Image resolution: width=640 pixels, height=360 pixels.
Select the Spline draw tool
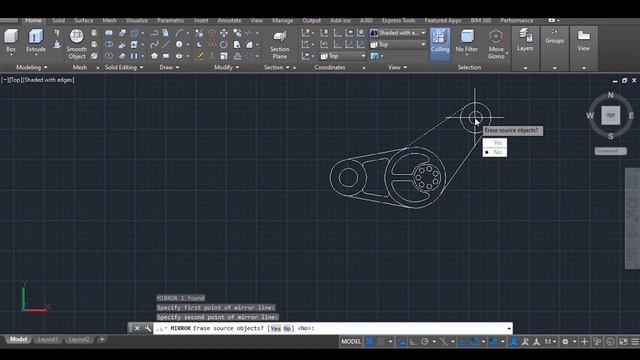coord(154,44)
